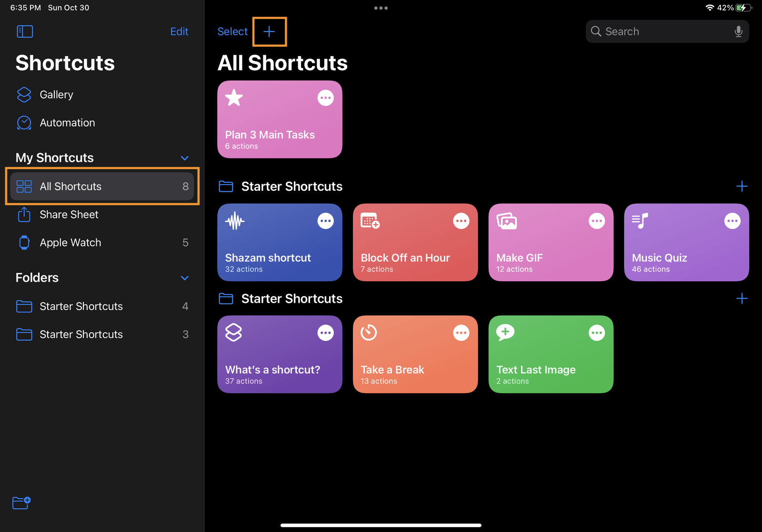Open the Gallery from the sidebar

(x=56, y=94)
